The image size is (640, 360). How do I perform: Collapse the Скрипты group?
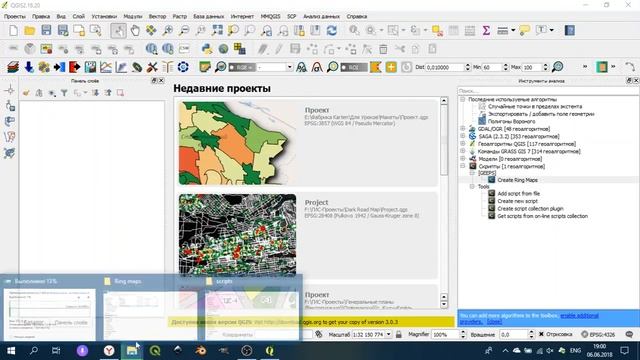pos(462,166)
